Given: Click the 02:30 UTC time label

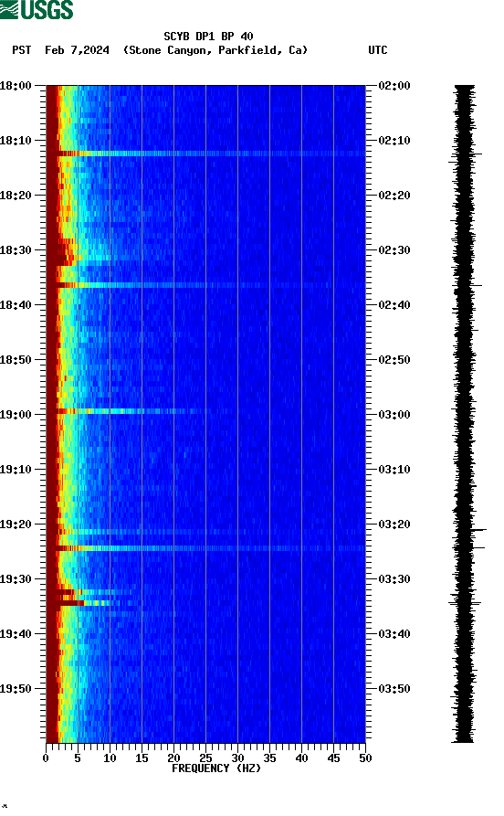Looking at the screenshot, I should pyautogui.click(x=394, y=249).
